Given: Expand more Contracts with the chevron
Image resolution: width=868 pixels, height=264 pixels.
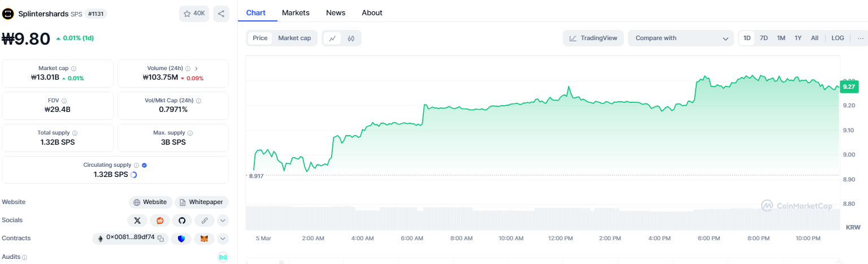Looking at the screenshot, I should click(x=223, y=239).
